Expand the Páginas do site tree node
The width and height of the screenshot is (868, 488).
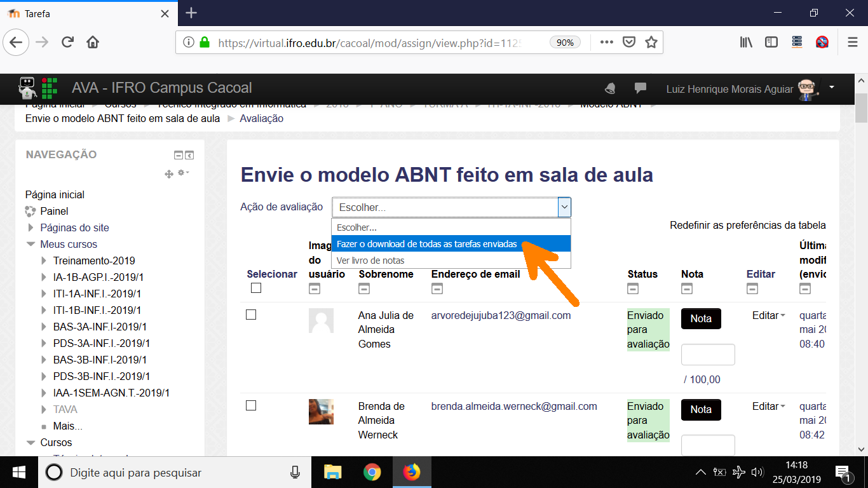coord(31,227)
